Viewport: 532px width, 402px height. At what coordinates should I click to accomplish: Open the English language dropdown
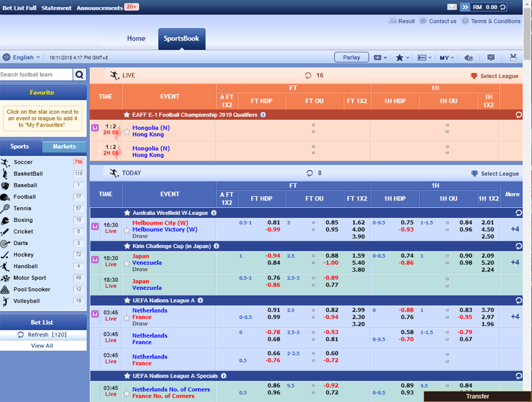[22, 57]
